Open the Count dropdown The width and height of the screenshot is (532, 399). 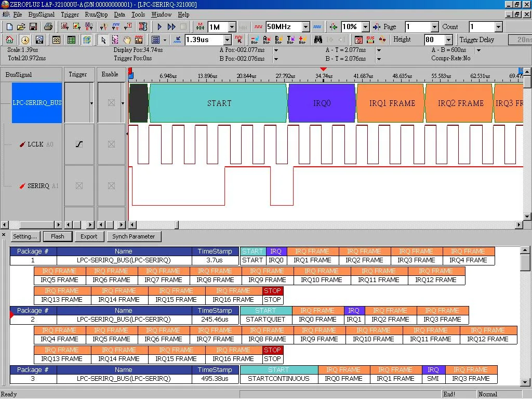tap(498, 27)
